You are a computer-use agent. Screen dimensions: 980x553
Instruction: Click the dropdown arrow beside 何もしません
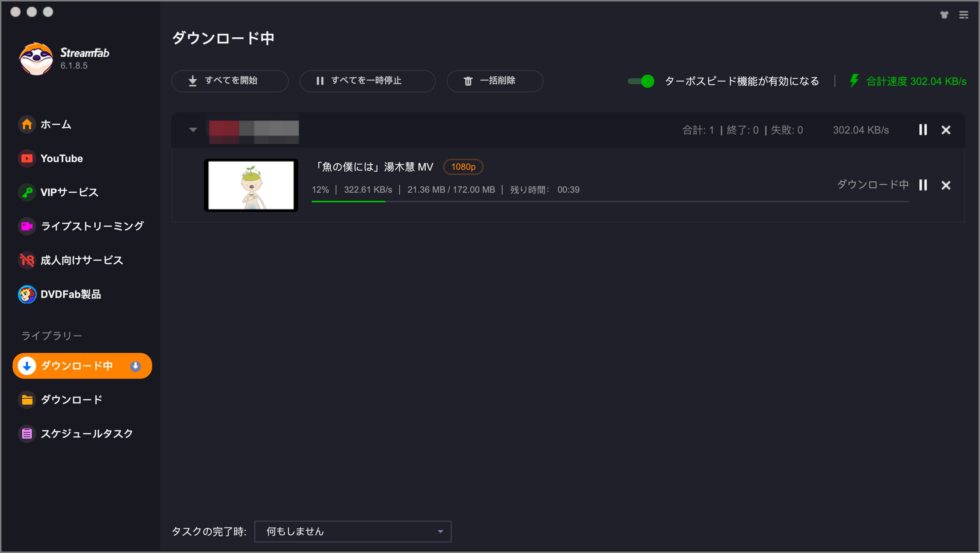440,531
